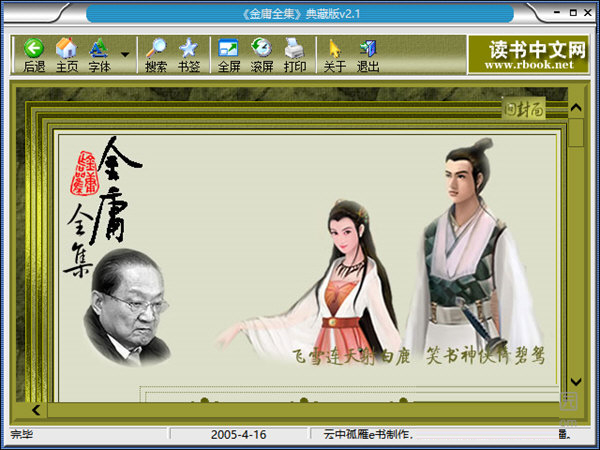Start auto-scroll with 滚屏 icon
Image resolution: width=600 pixels, height=450 pixels.
[x=262, y=55]
